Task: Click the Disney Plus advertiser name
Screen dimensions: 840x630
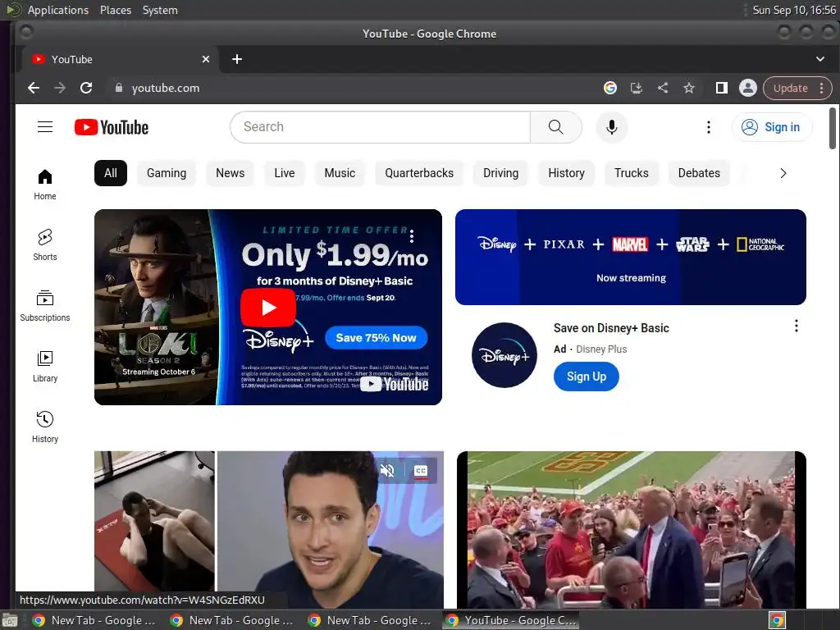Action: 601,349
